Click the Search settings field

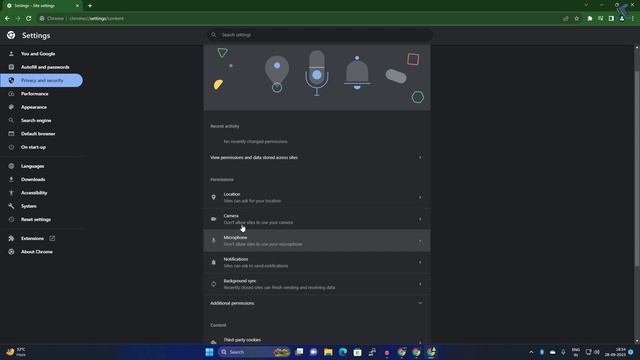[x=320, y=35]
